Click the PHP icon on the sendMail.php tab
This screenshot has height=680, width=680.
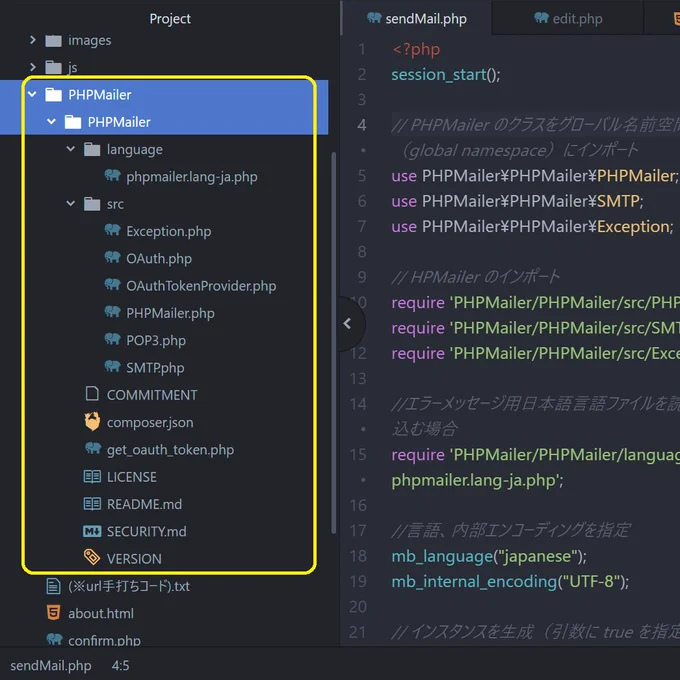click(374, 18)
